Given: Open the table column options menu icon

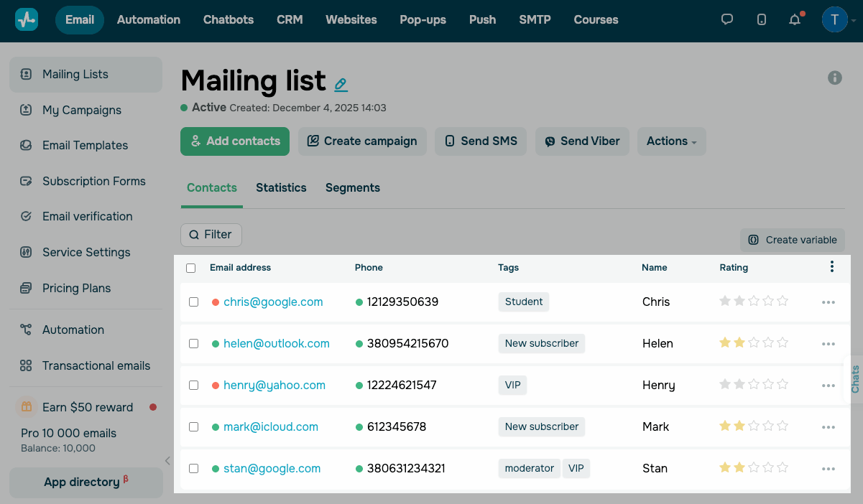Looking at the screenshot, I should click(832, 267).
